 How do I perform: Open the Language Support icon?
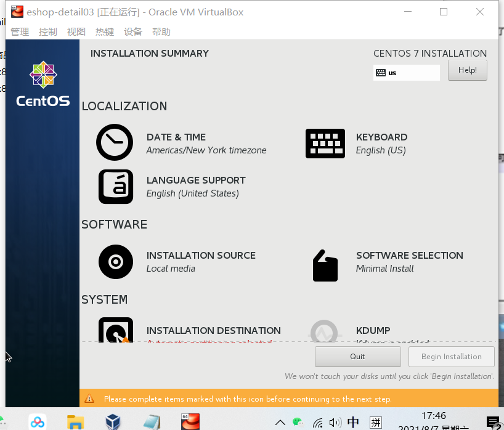tap(116, 187)
